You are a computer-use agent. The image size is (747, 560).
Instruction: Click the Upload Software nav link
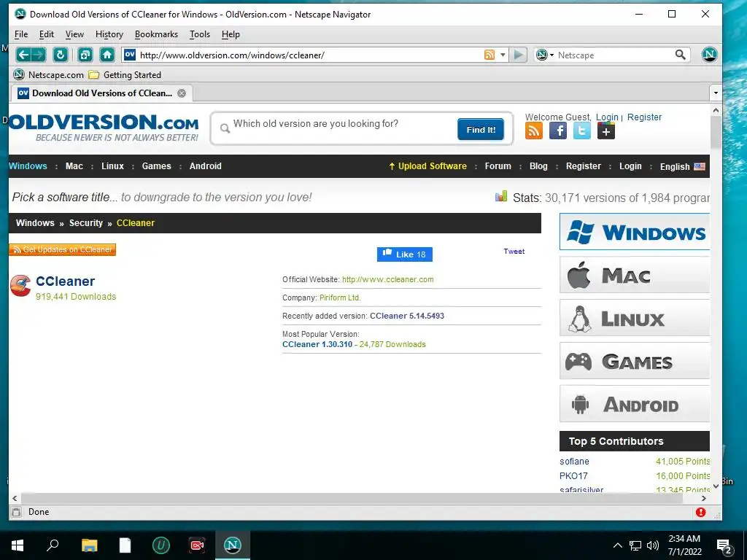tap(427, 166)
